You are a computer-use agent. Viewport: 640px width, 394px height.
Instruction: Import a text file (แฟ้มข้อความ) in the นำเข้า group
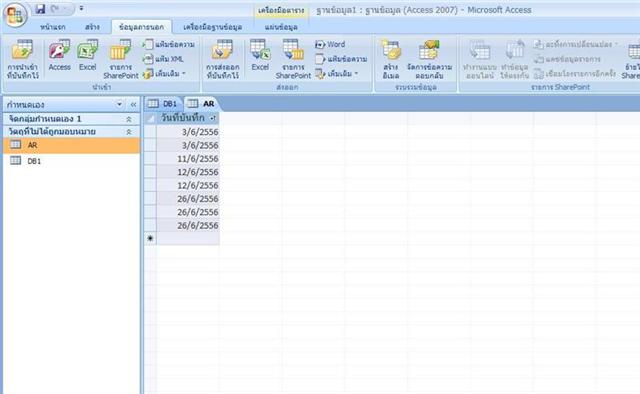click(x=169, y=44)
